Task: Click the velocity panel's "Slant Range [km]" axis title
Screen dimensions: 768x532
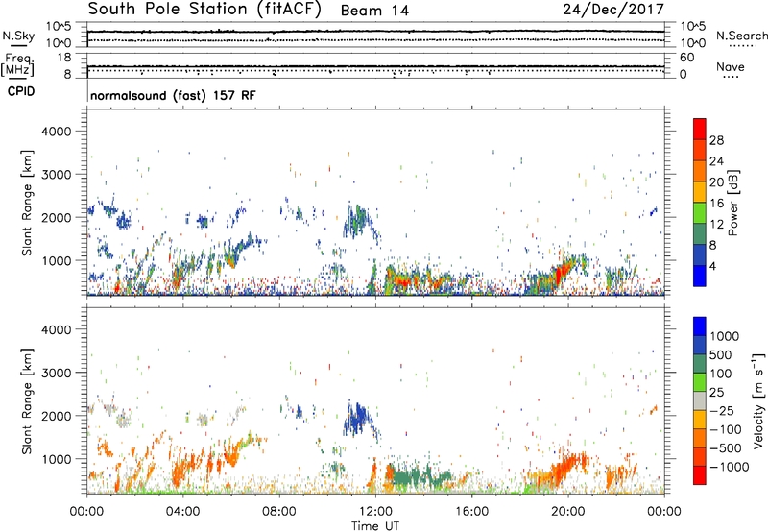Action: [x=27, y=401]
